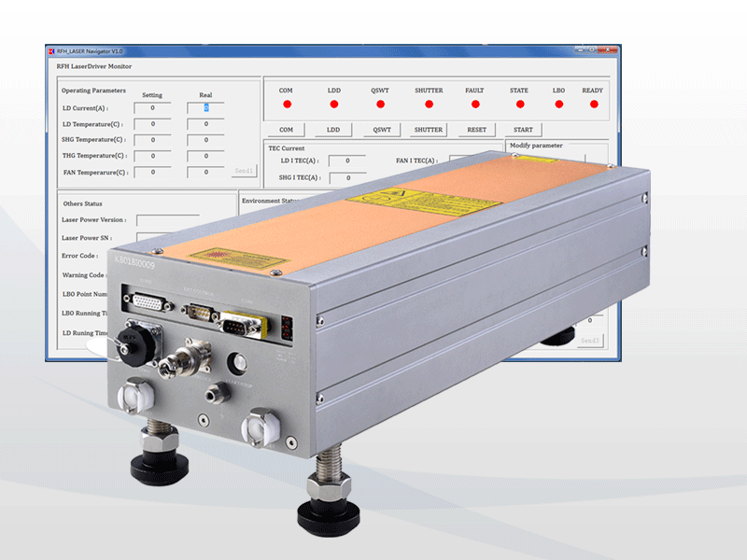The height and width of the screenshot is (560, 747).
Task: Focus the LD I TEC(A) field
Action: [347, 161]
